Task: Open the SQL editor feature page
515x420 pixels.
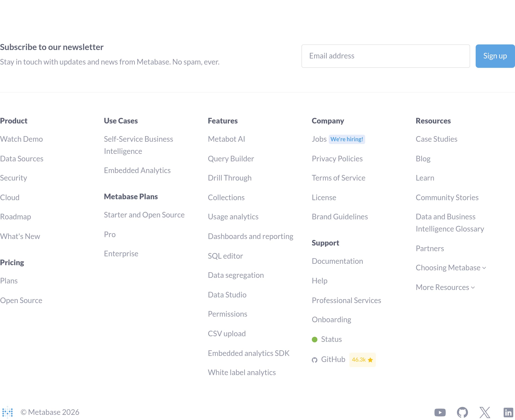Action: click(x=225, y=256)
